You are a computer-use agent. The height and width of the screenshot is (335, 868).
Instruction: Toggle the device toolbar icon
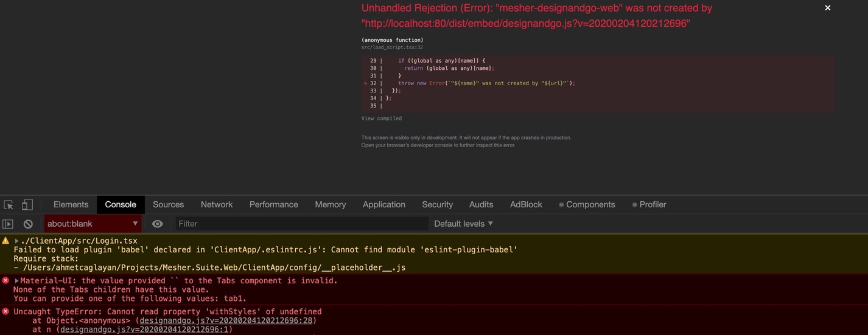point(27,205)
